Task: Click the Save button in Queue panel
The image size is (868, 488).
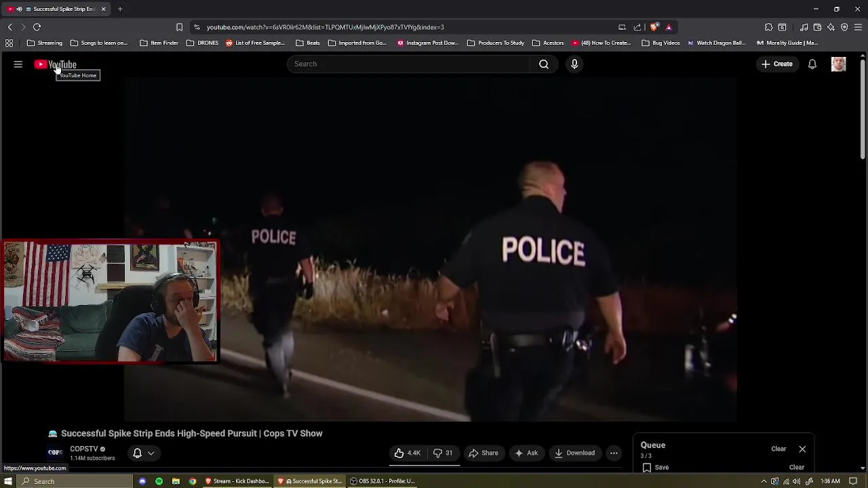Action: (656, 467)
